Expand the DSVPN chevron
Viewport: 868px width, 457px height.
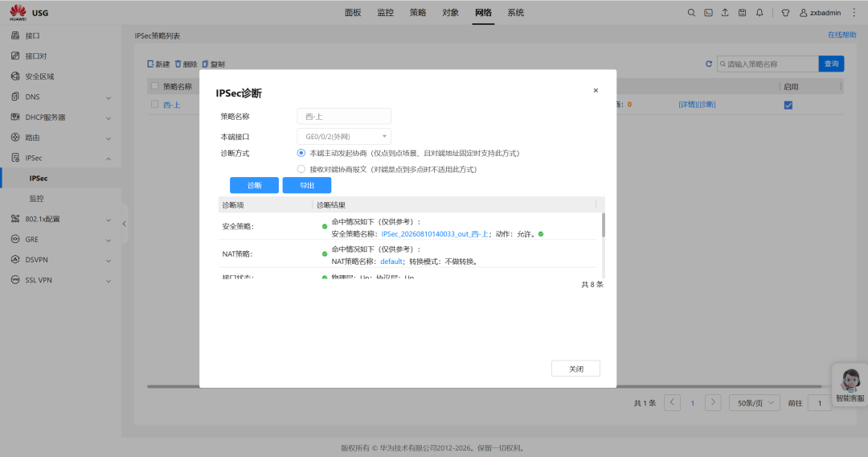click(108, 261)
